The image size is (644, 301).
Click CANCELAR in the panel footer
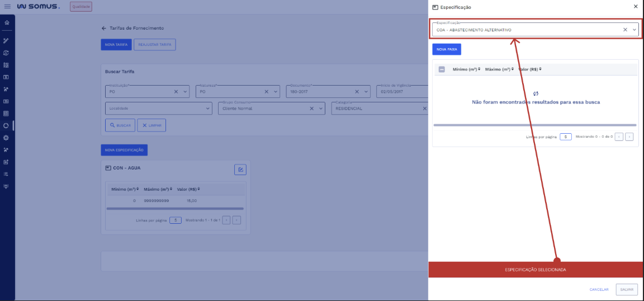(x=599, y=289)
